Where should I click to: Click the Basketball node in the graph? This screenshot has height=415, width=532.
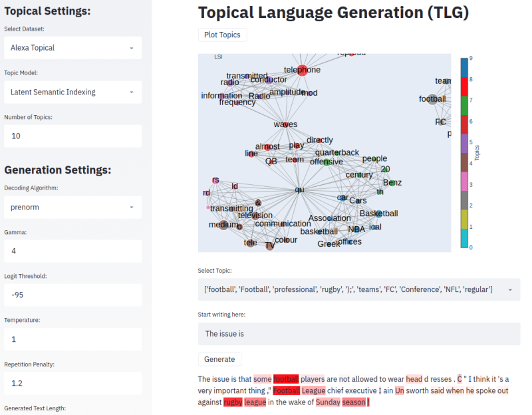378,213
